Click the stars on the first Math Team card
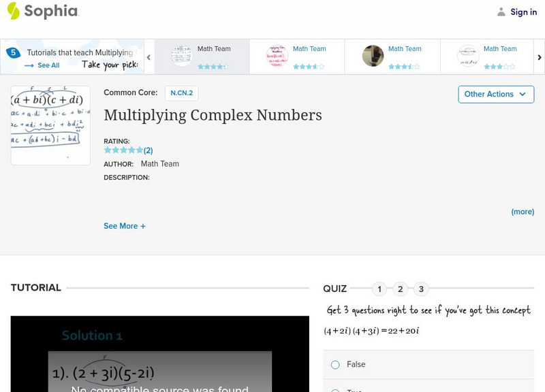The height and width of the screenshot is (392, 545). 213,66
